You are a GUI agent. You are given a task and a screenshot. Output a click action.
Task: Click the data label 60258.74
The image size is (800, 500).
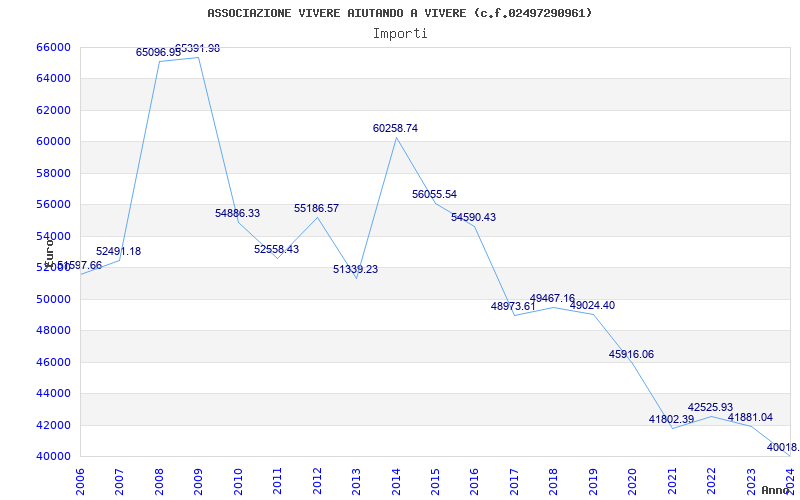(395, 129)
